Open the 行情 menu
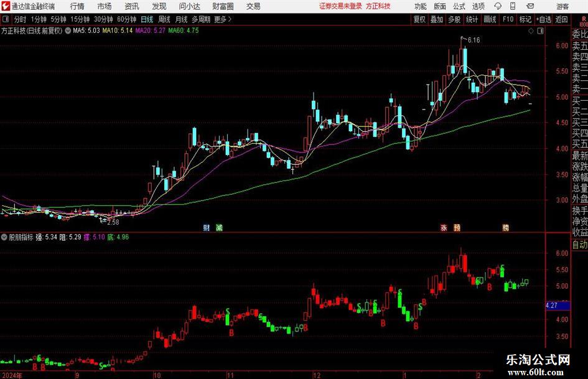The width and height of the screenshot is (588, 379). coord(77,6)
